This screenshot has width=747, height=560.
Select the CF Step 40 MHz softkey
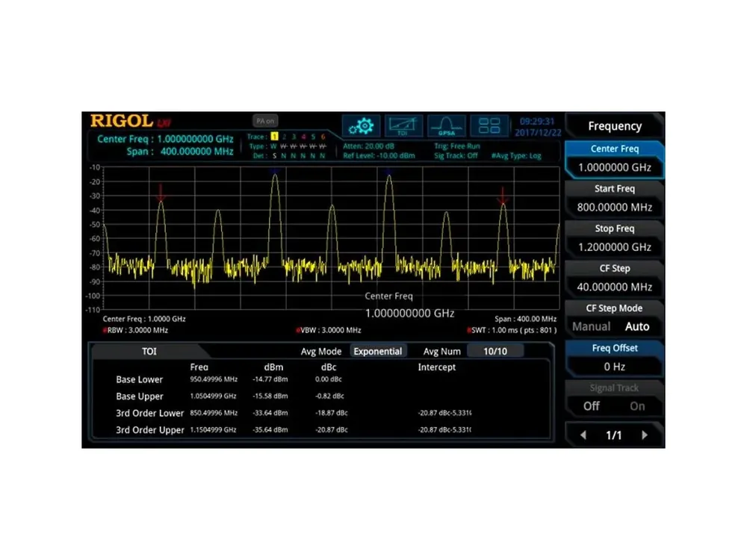(615, 279)
